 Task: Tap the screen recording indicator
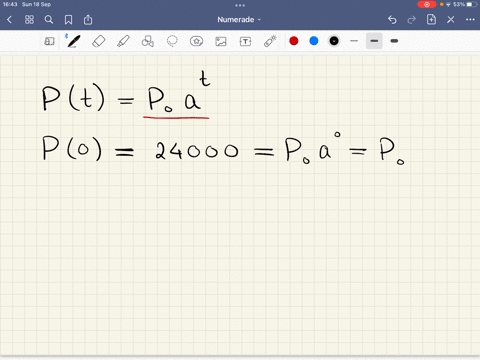427,4
